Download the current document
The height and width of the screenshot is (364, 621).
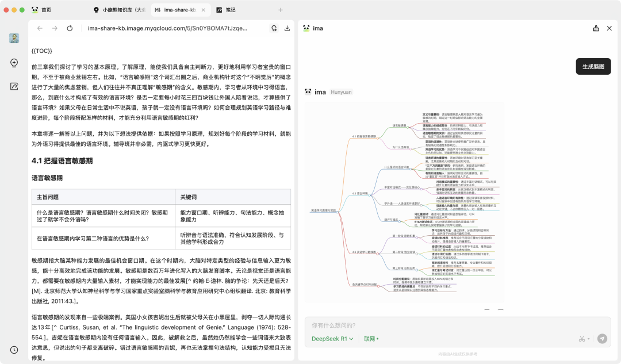click(287, 28)
